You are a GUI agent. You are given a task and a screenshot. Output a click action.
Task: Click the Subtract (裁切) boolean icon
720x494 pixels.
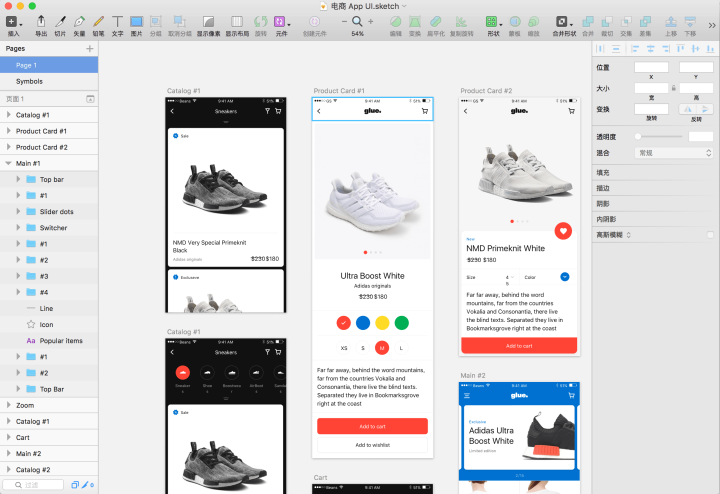click(x=607, y=22)
